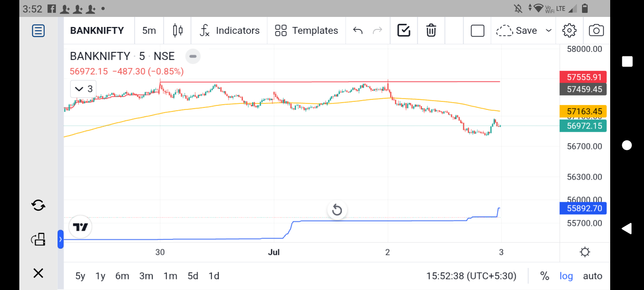Select the 5y time range

(x=80, y=276)
